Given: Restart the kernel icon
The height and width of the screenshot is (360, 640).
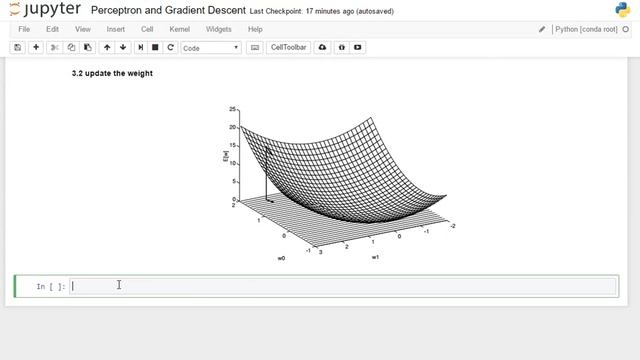Looking at the screenshot, I should (171, 47).
